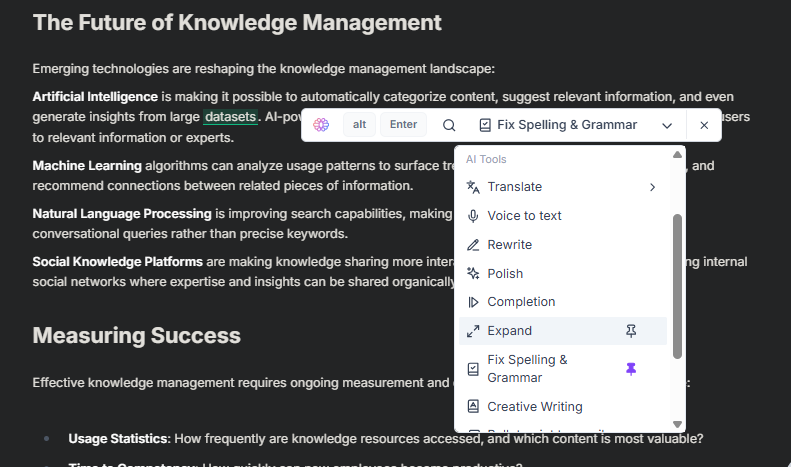
Task: Click the search magnifier icon in AI bar
Action: [449, 125]
